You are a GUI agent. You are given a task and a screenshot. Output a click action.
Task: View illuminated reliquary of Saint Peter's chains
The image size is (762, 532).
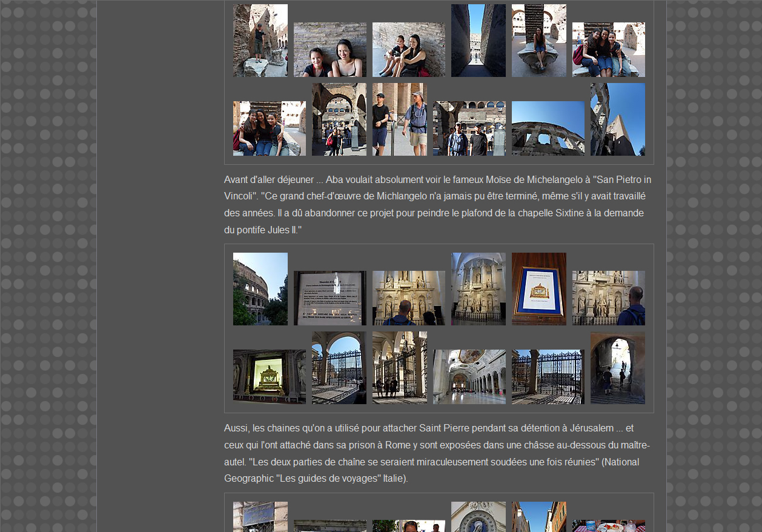click(270, 377)
